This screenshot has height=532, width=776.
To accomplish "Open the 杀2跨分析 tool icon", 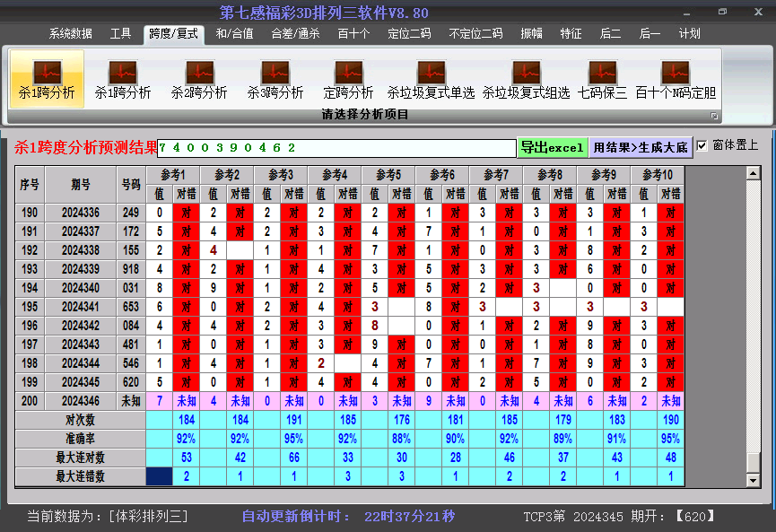I will pos(199,79).
